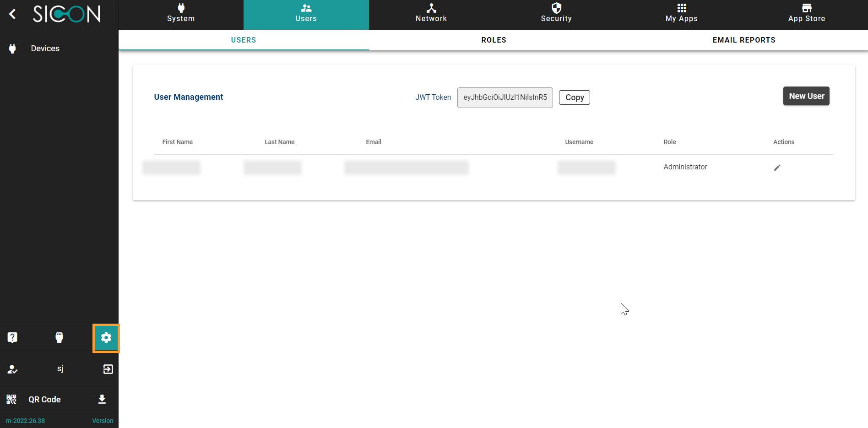The image size is (868, 428).
Task: Edit the Administrator user with pencil icon
Action: [777, 168]
